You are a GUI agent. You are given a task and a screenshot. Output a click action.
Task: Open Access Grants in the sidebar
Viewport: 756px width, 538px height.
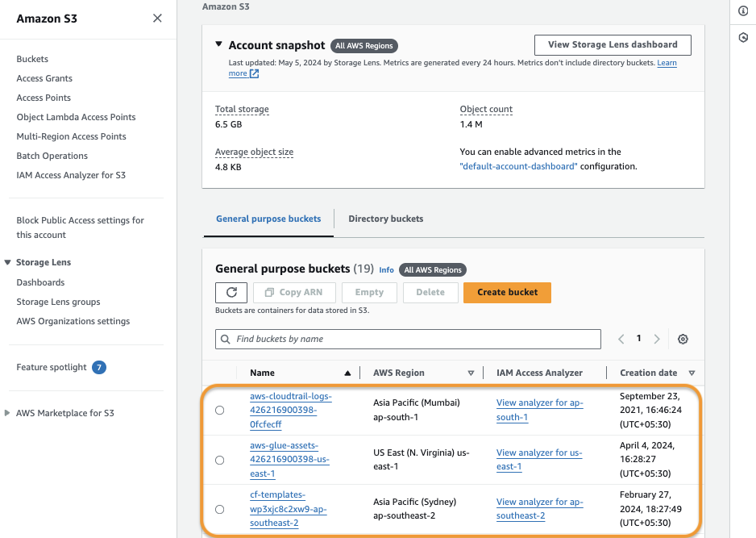pyautogui.click(x=44, y=78)
